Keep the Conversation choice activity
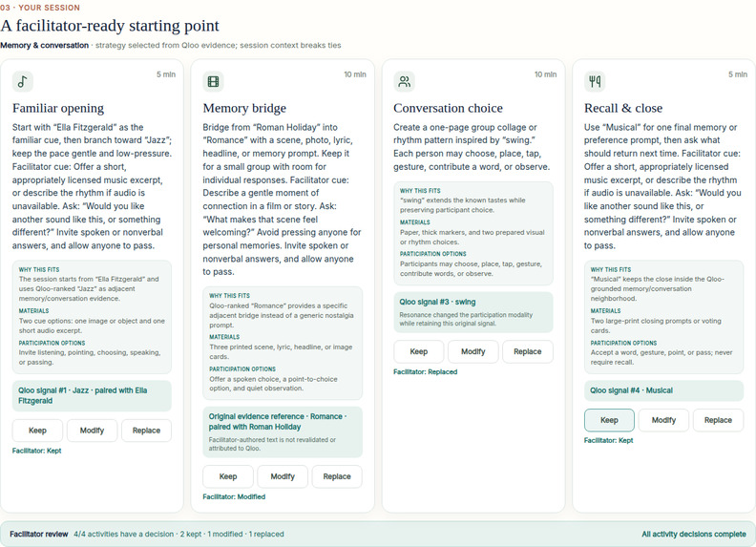Image resolution: width=756 pixels, height=547 pixels. point(418,351)
